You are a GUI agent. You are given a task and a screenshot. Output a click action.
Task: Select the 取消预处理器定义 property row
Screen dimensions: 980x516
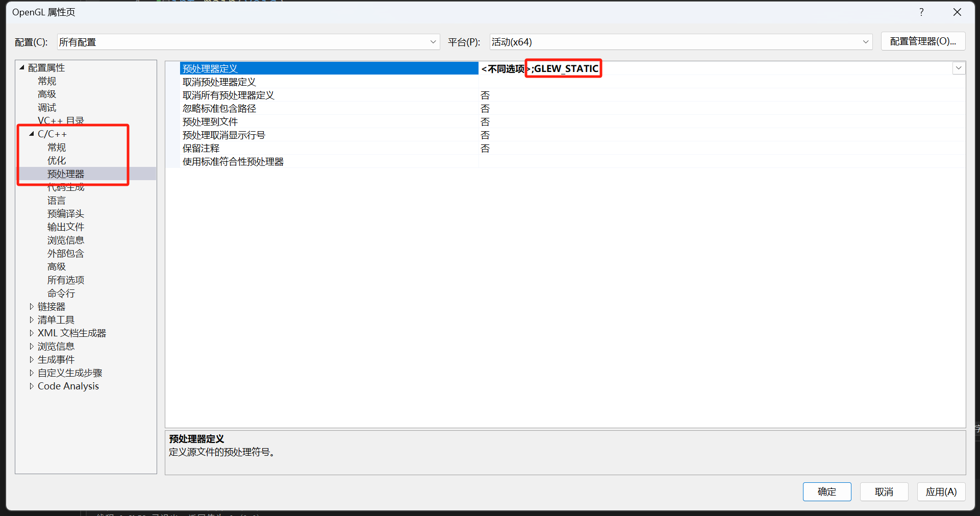329,82
